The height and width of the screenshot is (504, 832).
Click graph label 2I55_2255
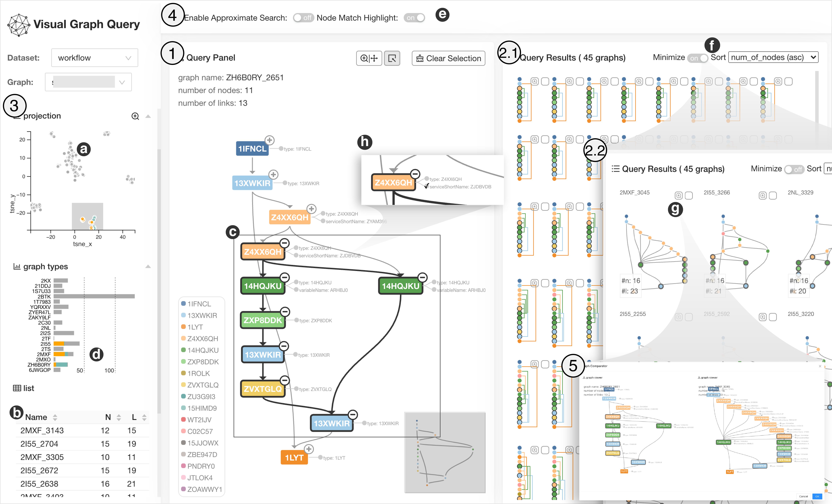click(x=632, y=314)
